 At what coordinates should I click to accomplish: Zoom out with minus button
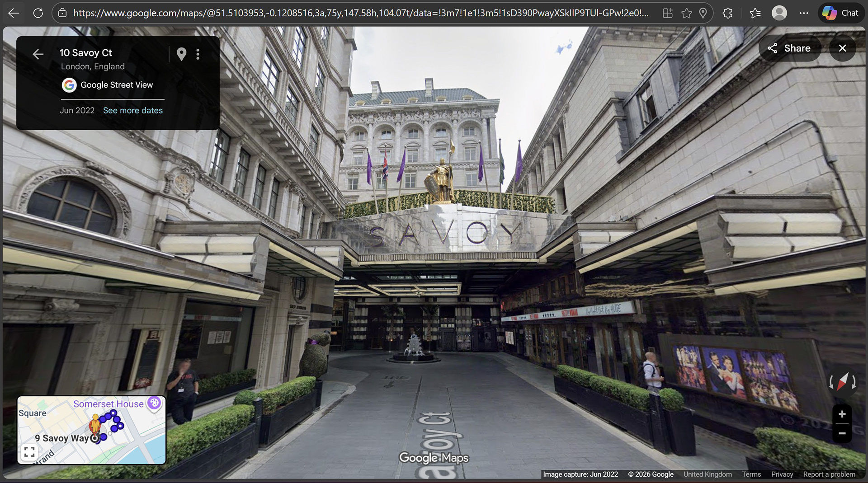pyautogui.click(x=842, y=433)
